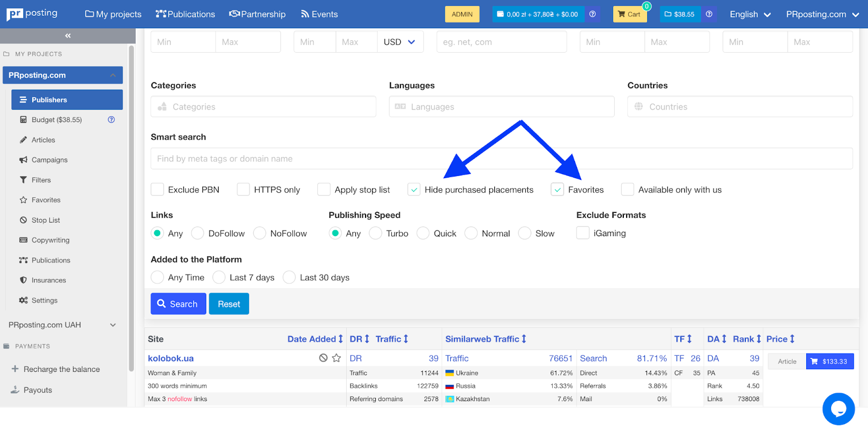Open Payouts in the sidebar
This screenshot has height=436, width=868.
point(37,390)
